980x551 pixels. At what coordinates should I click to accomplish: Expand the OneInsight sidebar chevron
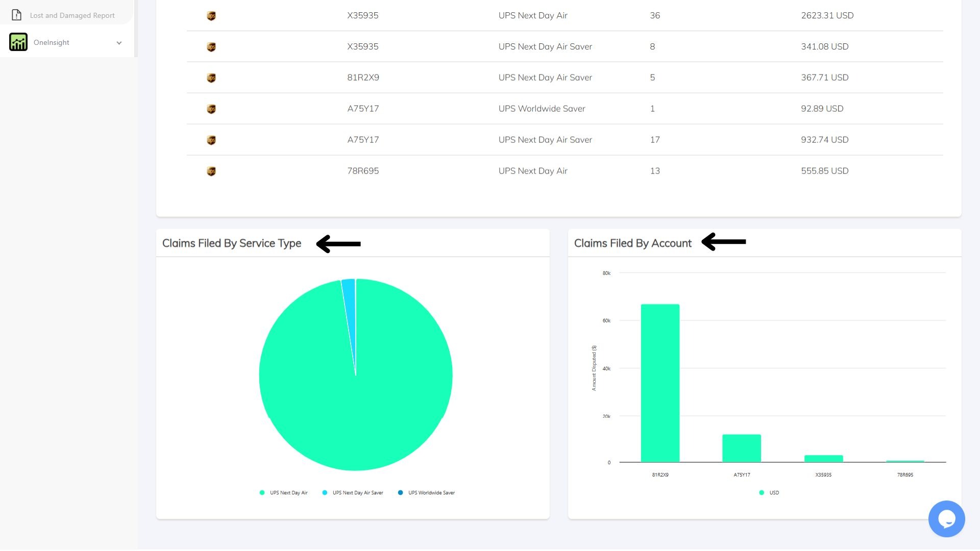pyautogui.click(x=119, y=43)
